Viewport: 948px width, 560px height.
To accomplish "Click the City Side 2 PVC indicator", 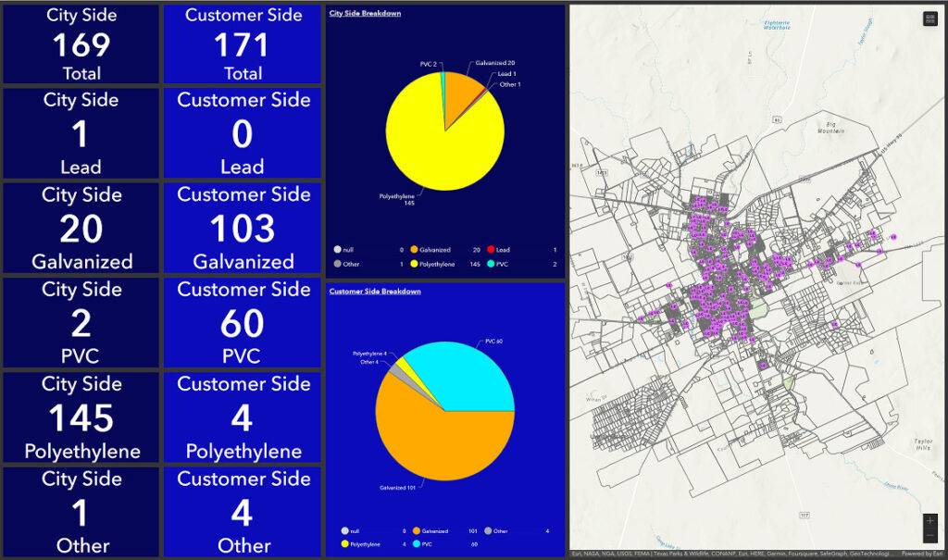I will (x=81, y=323).
